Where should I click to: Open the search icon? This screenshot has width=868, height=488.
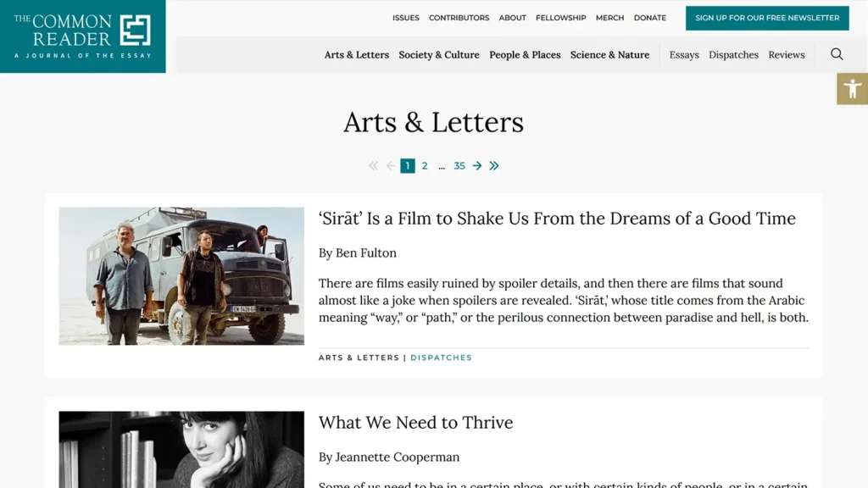(837, 54)
